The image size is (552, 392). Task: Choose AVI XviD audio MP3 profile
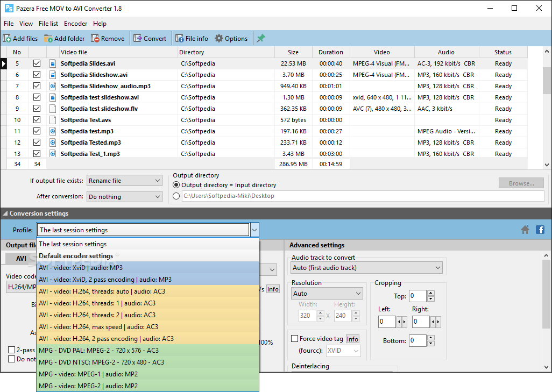(147, 267)
